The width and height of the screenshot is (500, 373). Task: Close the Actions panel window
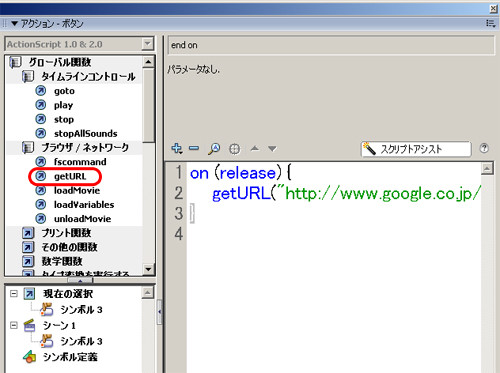(x=493, y=9)
